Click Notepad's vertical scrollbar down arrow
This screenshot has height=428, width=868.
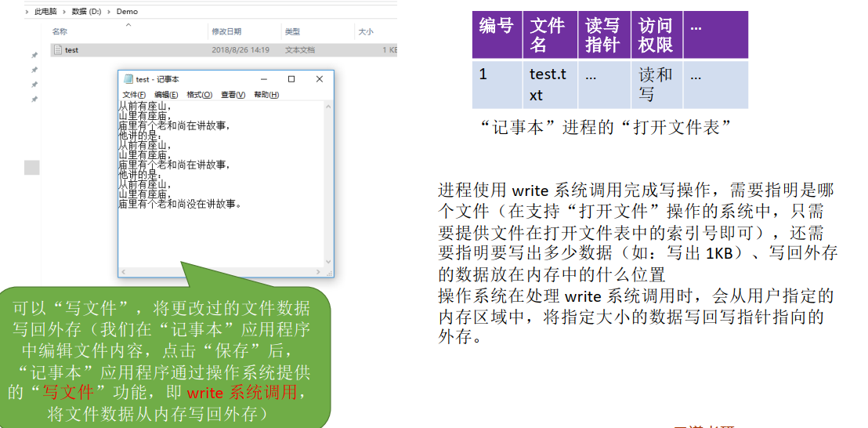[328, 263]
